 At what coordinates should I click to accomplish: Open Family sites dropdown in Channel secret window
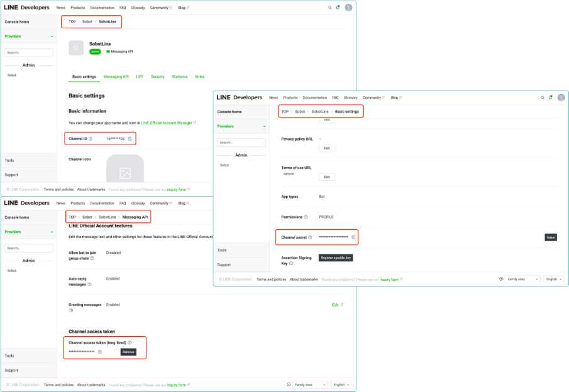[x=522, y=279]
